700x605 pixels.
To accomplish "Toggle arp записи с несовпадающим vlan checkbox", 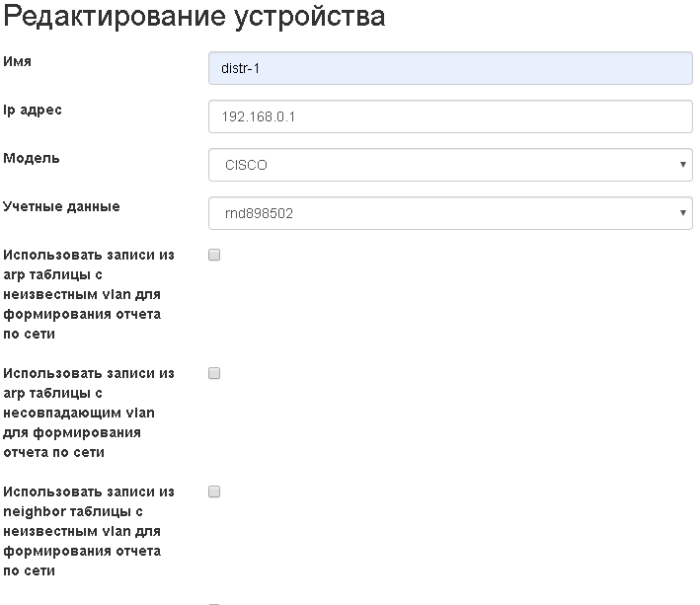I will point(214,374).
